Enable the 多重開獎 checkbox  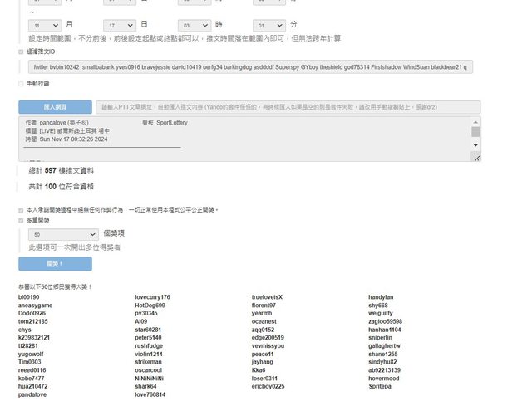[x=22, y=221]
